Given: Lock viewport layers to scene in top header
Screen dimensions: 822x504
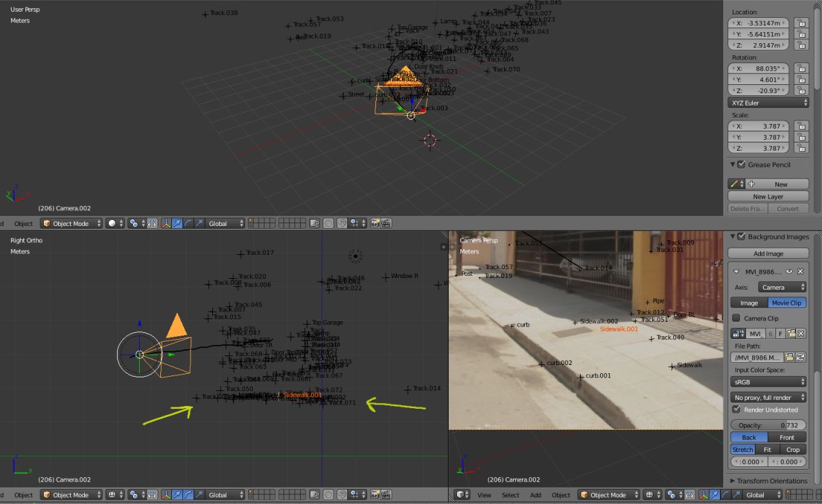Looking at the screenshot, I should (x=314, y=223).
